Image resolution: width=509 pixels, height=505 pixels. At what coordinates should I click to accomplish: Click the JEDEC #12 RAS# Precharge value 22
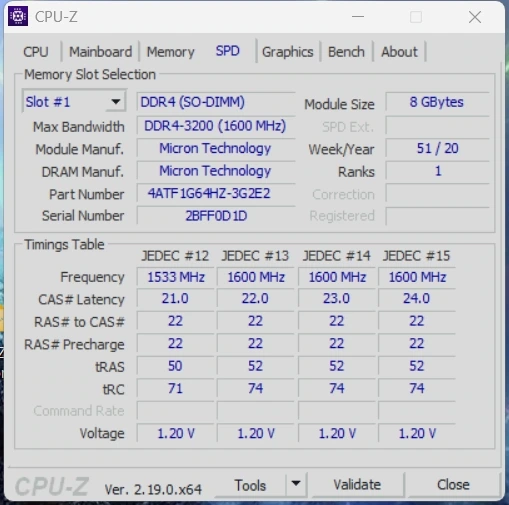tap(175, 343)
